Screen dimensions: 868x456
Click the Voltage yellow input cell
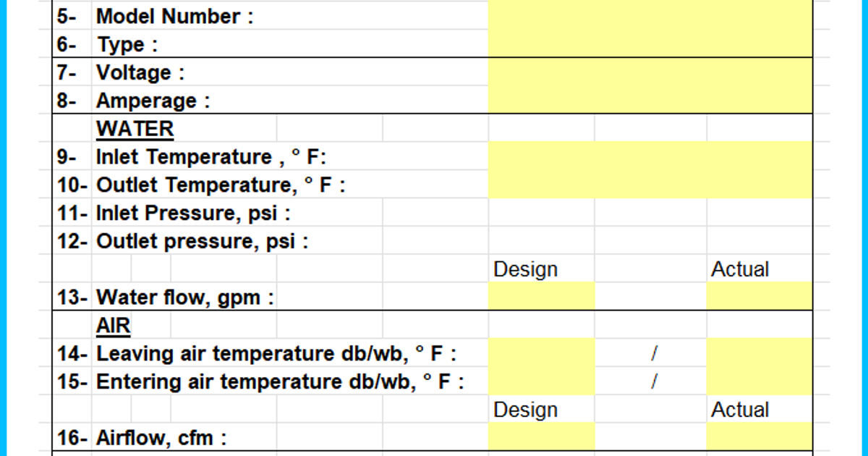(x=650, y=72)
